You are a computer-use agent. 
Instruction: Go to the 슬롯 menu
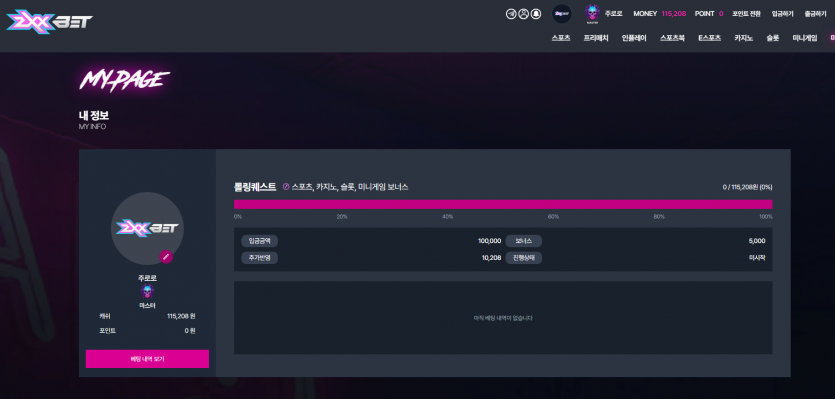pos(773,38)
